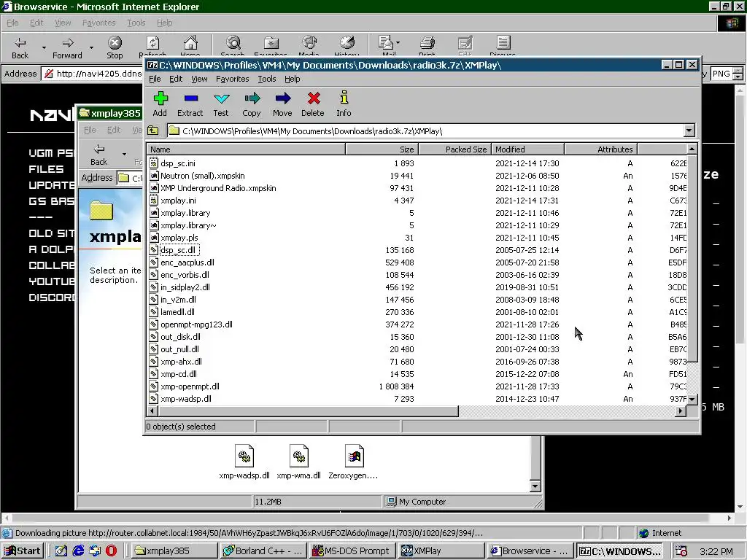This screenshot has height=560, width=747.
Task: Expand the 7-Zip path dropdown
Action: 689,131
